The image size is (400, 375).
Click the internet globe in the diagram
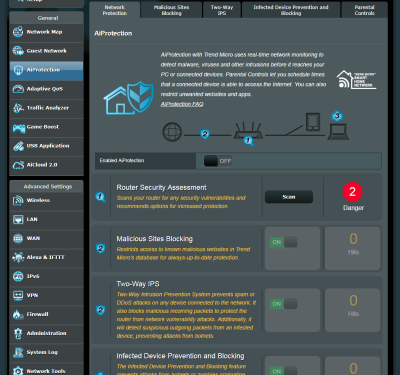tap(172, 132)
